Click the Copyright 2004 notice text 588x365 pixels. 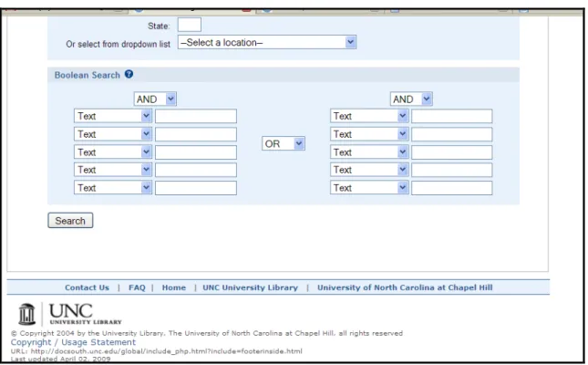207,333
